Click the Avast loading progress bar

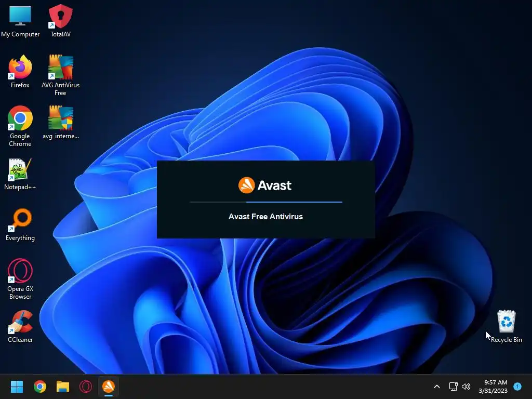pos(266,202)
